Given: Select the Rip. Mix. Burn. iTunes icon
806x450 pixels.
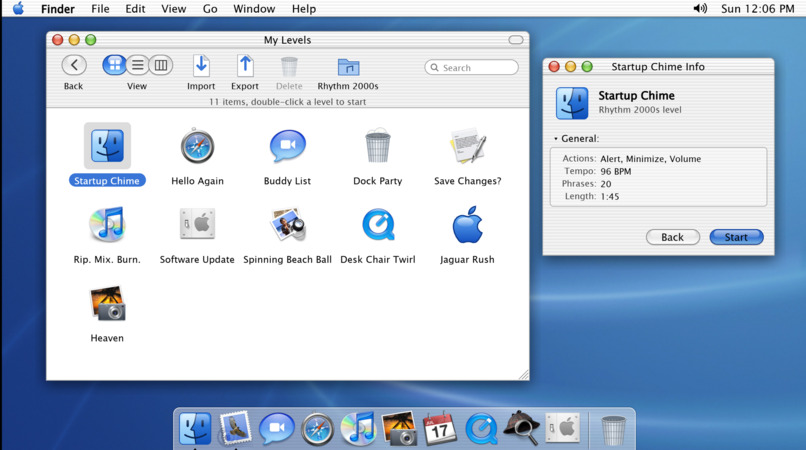Looking at the screenshot, I should tap(107, 224).
